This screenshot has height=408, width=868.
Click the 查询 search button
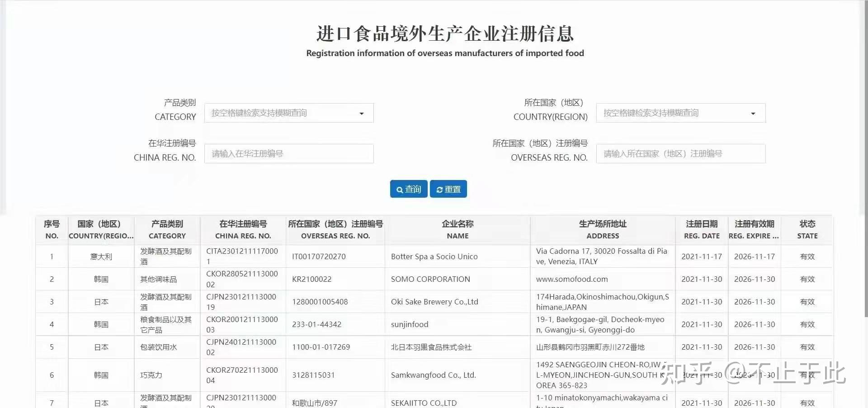408,189
